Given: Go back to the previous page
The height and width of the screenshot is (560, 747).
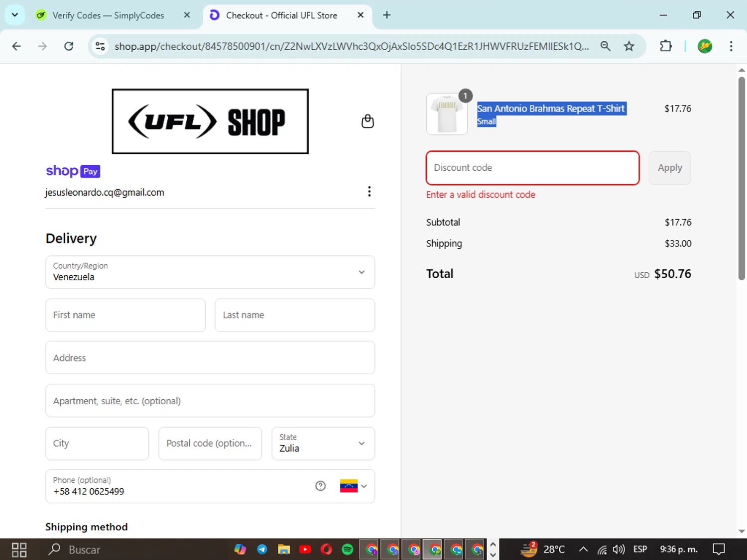Looking at the screenshot, I should [16, 46].
